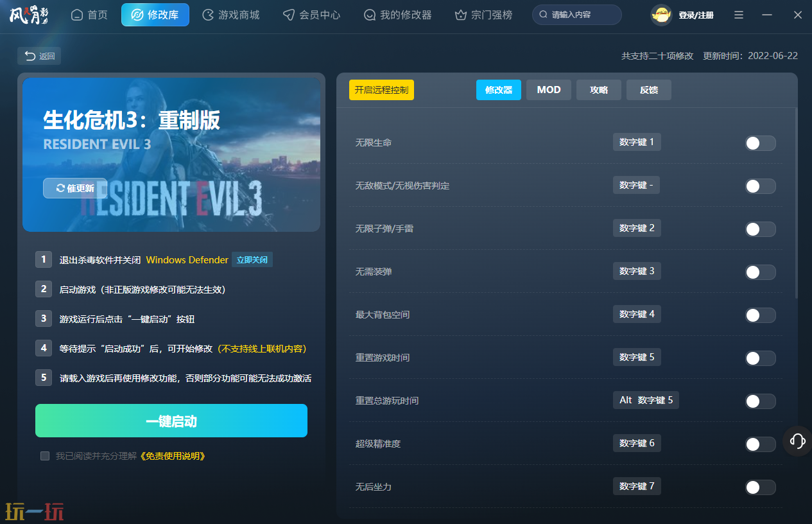Click hotkey 数字键 2 for 无限子弹
This screenshot has height=524, width=812.
(637, 228)
